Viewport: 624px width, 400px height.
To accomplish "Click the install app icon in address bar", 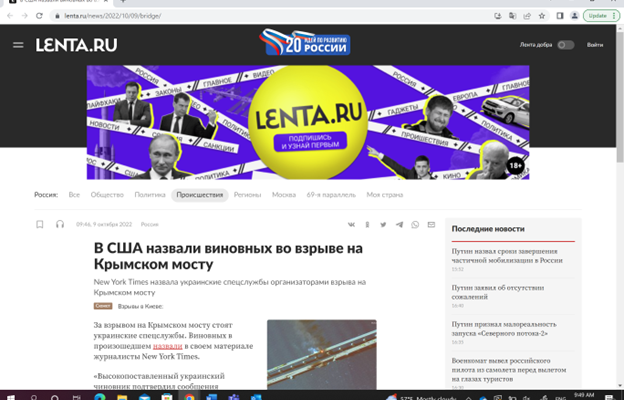I will pos(497,16).
